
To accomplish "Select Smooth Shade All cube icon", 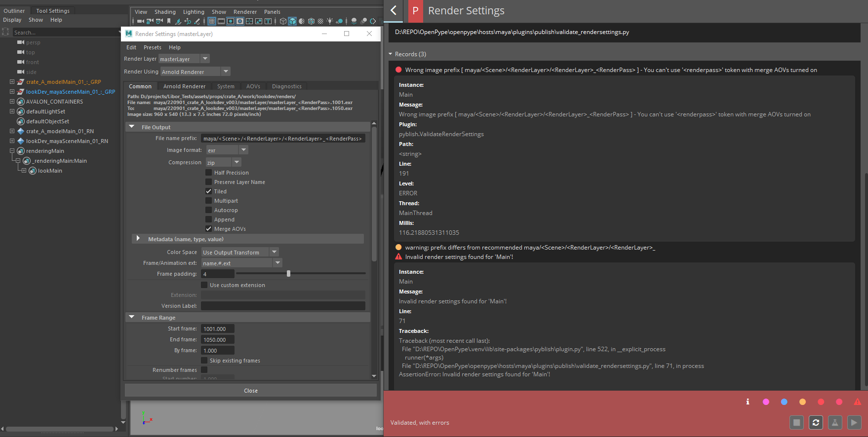I will 292,21.
